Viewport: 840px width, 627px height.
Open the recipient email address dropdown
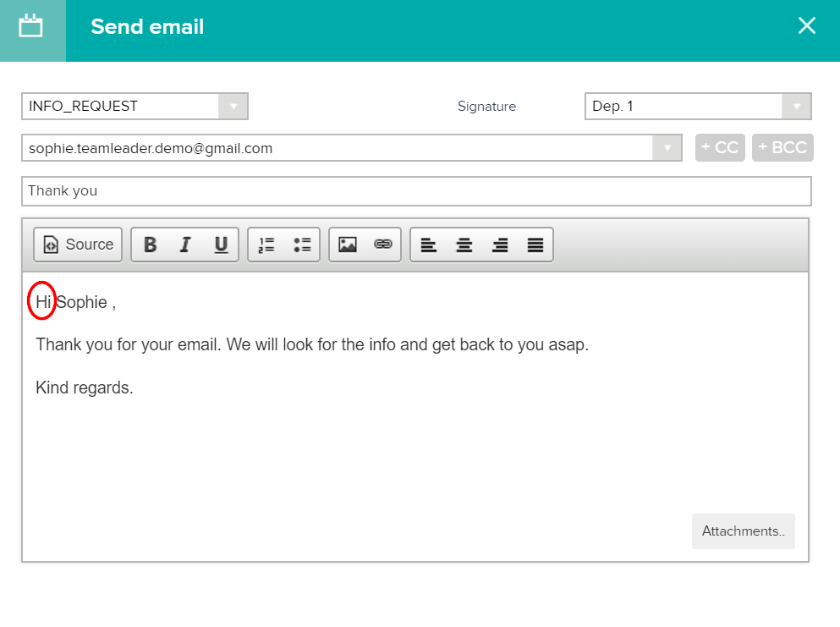click(667, 148)
